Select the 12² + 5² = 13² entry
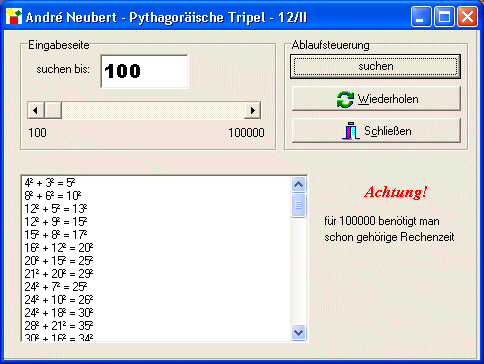 tap(56, 209)
